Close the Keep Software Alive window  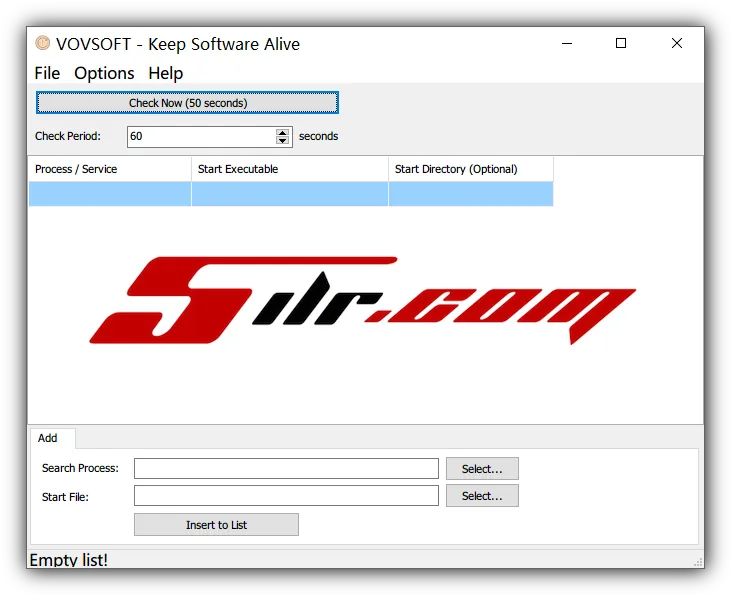[677, 43]
